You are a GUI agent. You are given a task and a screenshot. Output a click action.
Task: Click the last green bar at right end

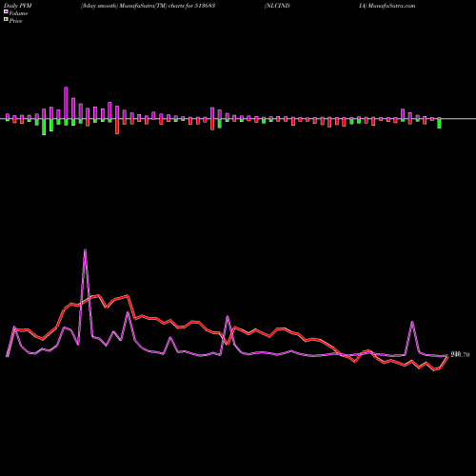click(439, 123)
